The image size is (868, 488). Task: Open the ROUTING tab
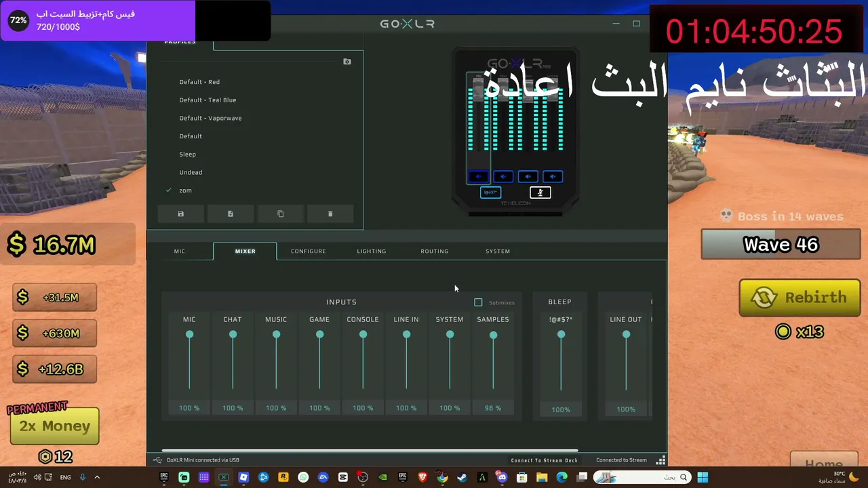(x=435, y=251)
